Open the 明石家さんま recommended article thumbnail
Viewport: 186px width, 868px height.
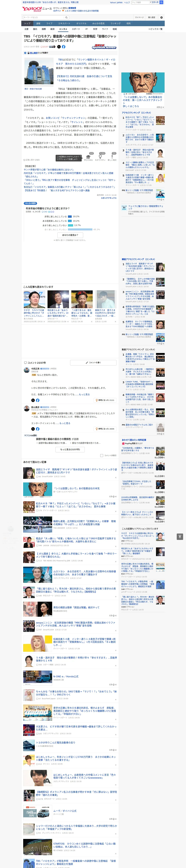click(x=58, y=299)
